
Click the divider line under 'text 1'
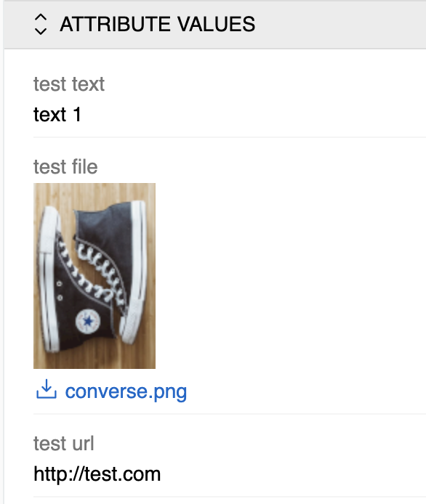coord(230,137)
